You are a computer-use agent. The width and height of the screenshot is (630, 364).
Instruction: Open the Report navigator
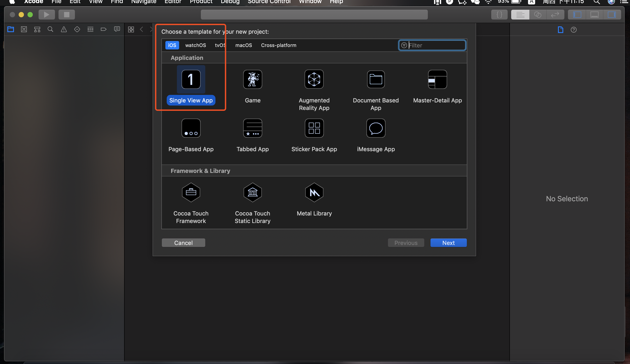pyautogui.click(x=117, y=29)
